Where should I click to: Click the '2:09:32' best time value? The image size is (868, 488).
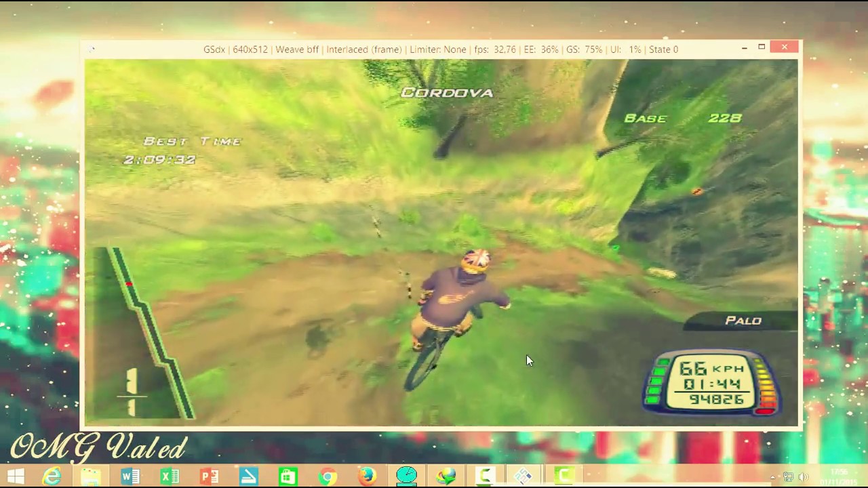(159, 160)
